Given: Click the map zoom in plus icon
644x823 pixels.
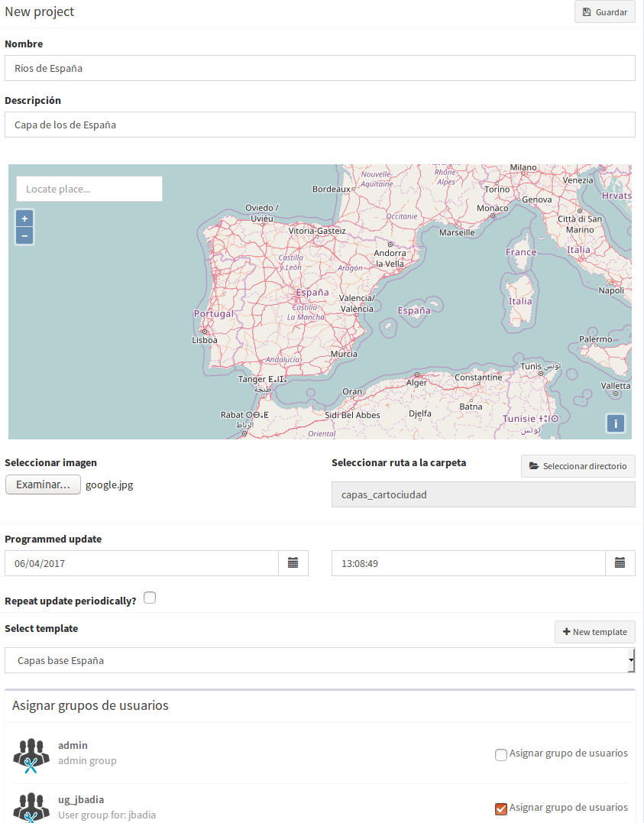Looking at the screenshot, I should coord(24,219).
